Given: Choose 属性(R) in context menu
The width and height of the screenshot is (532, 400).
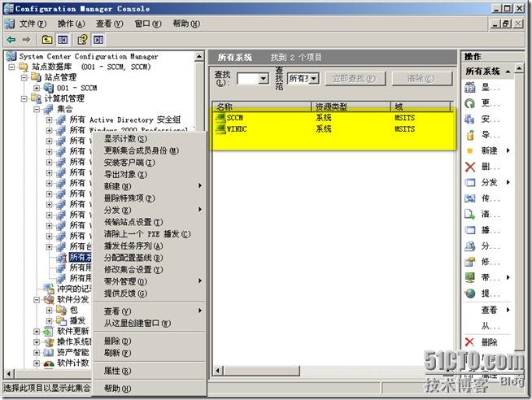Looking at the screenshot, I should (150, 372).
